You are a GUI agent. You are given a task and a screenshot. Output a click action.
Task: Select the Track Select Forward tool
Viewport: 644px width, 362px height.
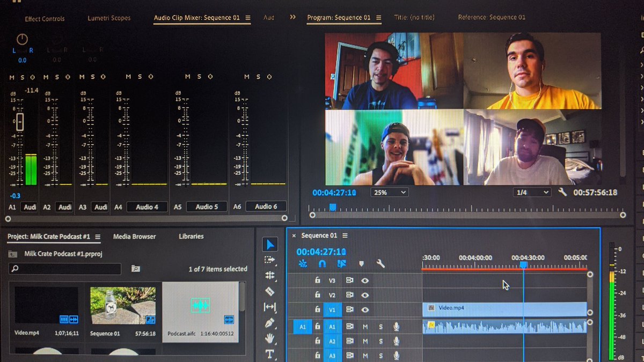point(269,260)
